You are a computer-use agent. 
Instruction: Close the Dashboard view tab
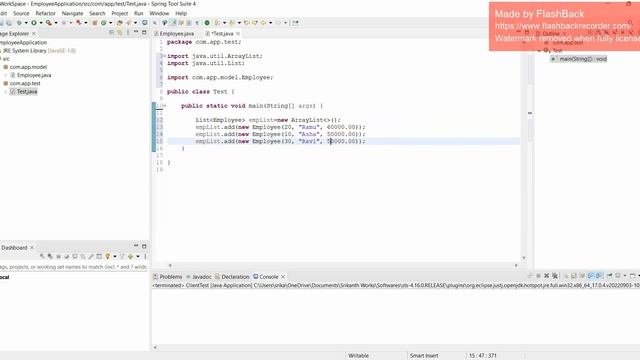32,248
